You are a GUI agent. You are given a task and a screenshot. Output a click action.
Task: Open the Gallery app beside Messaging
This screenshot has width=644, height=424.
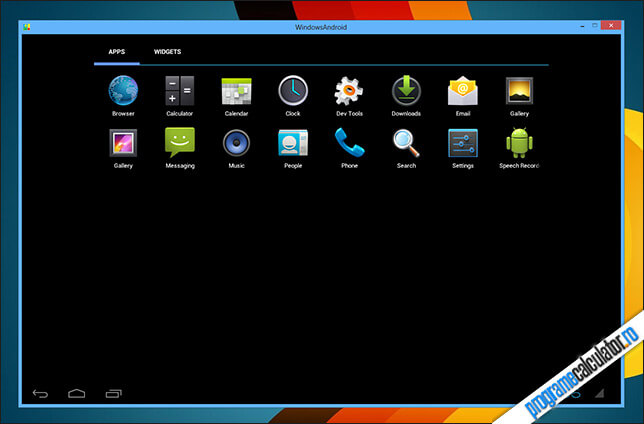click(123, 148)
